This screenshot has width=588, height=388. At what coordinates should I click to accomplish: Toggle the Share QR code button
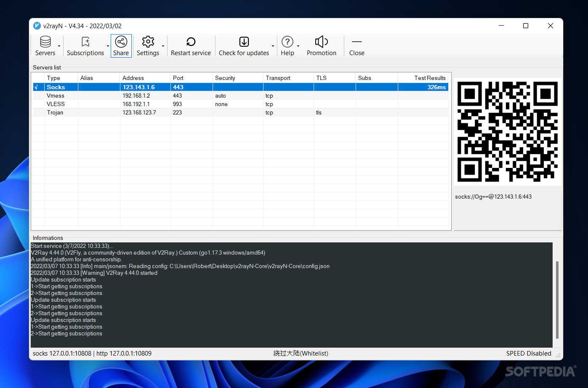121,46
